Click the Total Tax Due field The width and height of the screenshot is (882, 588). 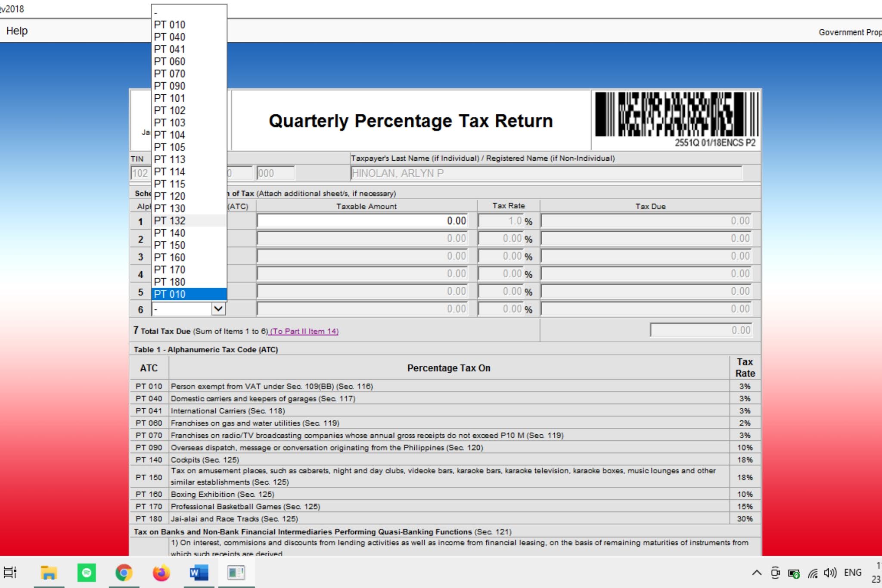(x=701, y=330)
